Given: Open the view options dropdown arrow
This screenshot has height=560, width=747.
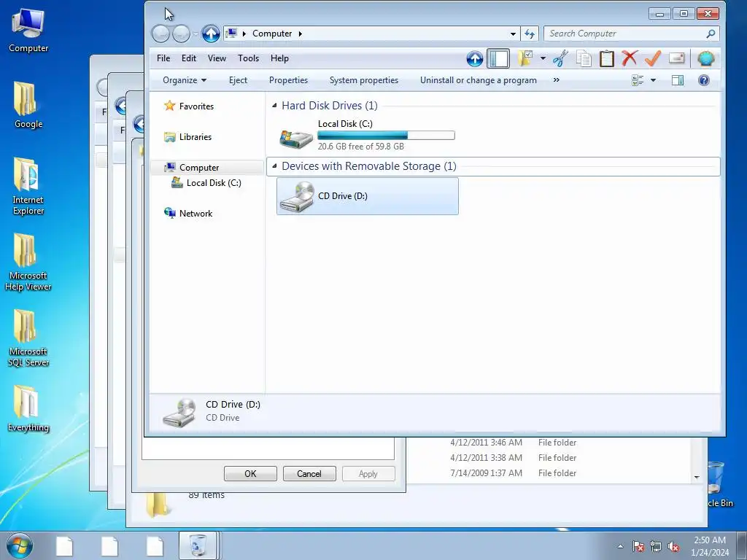Looking at the screenshot, I should (x=653, y=80).
